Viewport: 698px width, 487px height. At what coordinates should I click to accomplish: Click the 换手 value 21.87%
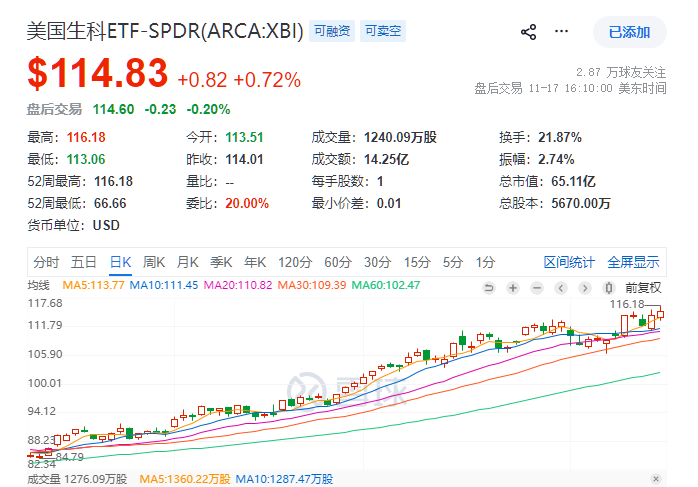tap(560, 137)
